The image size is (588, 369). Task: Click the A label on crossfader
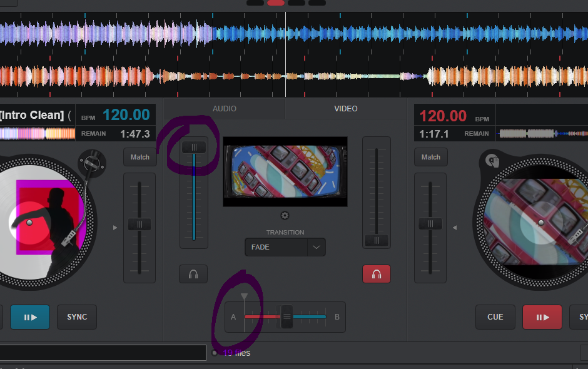coord(233,317)
